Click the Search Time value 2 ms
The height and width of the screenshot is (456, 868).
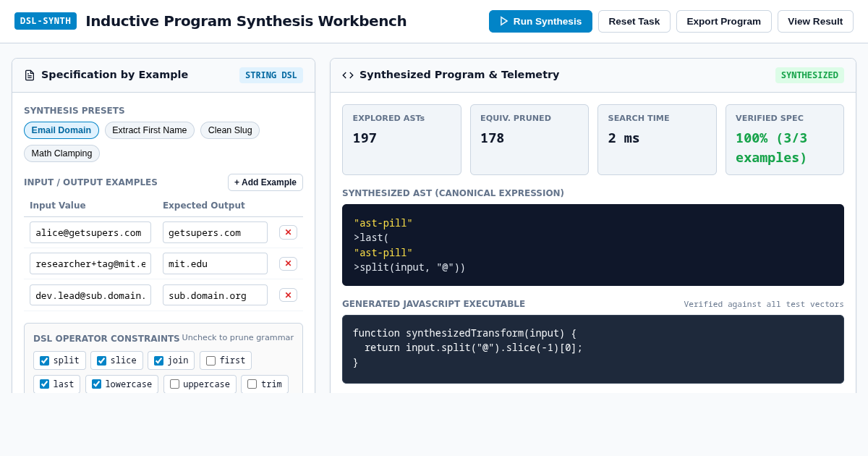click(624, 138)
